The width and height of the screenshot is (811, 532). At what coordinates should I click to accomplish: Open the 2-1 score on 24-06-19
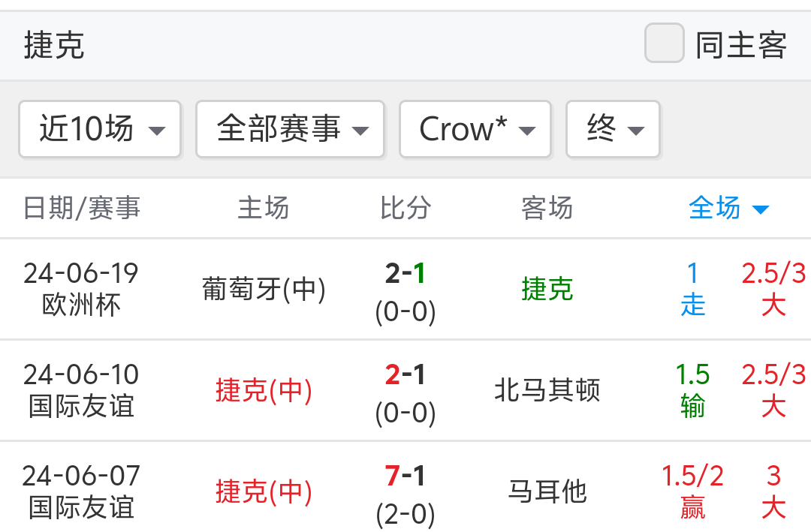pos(405,274)
